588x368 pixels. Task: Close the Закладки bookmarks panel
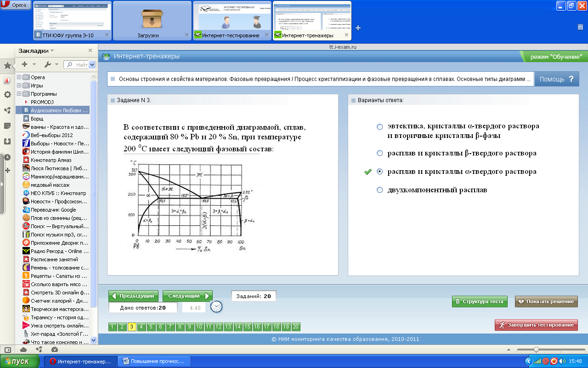(90, 51)
